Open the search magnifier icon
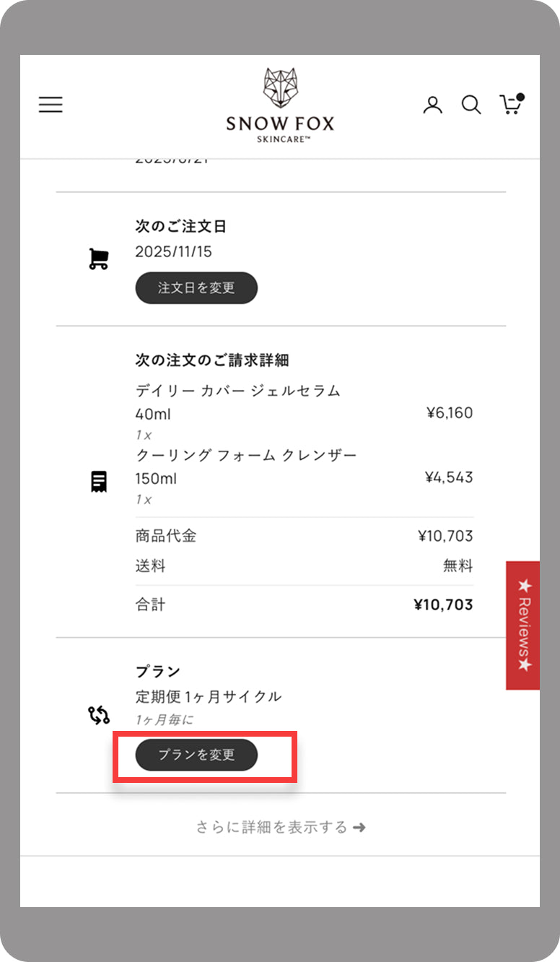The width and height of the screenshot is (560, 962). 471,105
